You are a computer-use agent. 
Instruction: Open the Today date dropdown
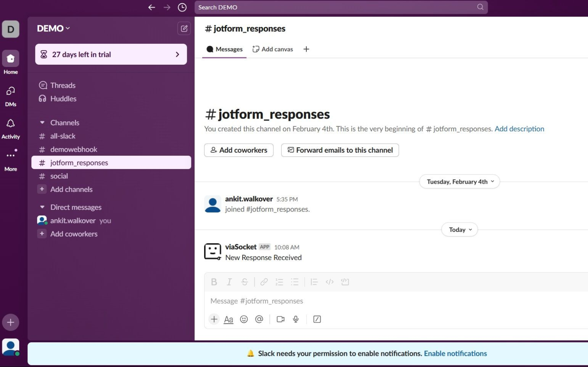460,230
